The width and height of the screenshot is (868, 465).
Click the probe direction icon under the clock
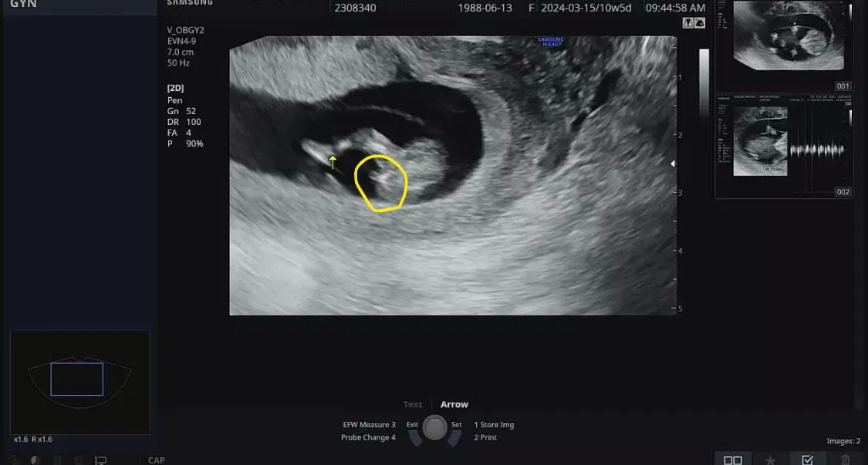tap(700, 22)
